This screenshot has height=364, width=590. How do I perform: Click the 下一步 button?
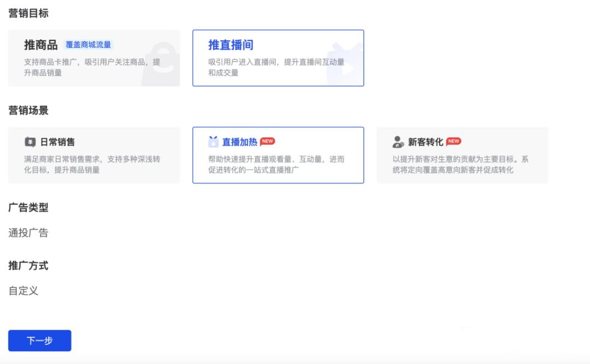pyautogui.click(x=39, y=341)
